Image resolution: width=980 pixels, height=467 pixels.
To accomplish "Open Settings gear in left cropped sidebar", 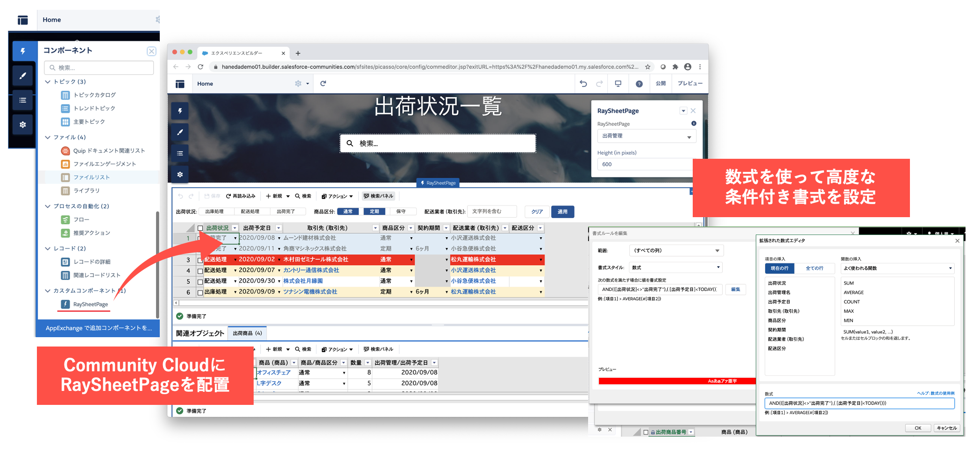I will click(22, 125).
